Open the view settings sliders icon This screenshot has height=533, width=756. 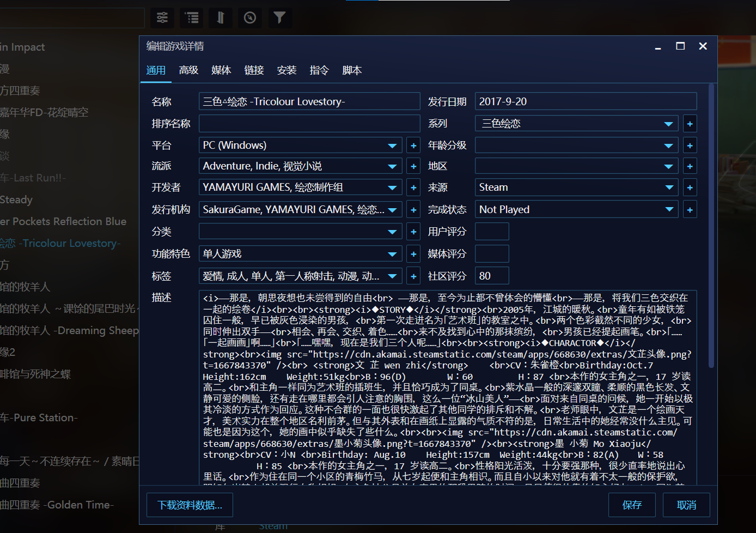point(162,18)
